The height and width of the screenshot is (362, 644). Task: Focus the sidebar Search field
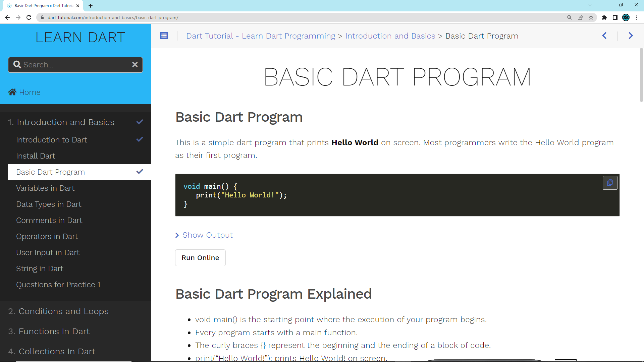tap(75, 65)
